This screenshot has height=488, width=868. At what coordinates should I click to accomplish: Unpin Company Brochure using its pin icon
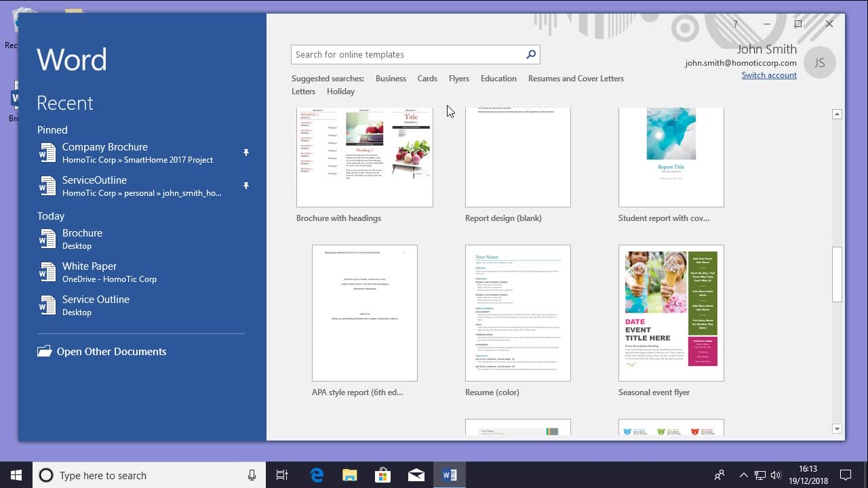click(x=246, y=152)
